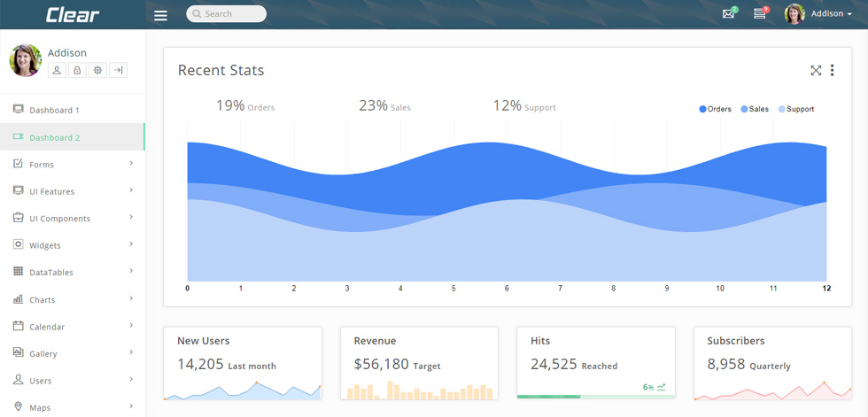Click the Dashboard 1 monitor icon
The image size is (868, 417).
pos(19,109)
